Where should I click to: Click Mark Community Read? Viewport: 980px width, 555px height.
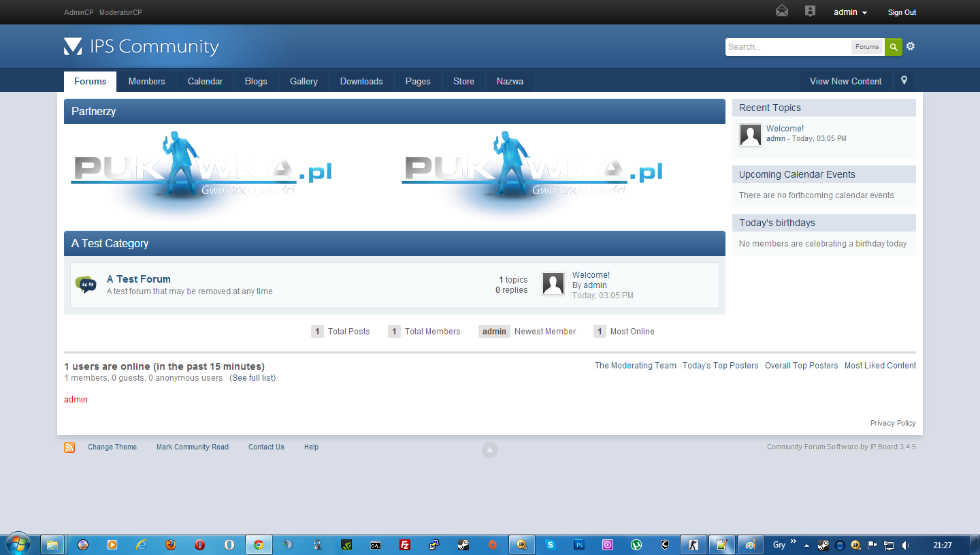(x=193, y=447)
